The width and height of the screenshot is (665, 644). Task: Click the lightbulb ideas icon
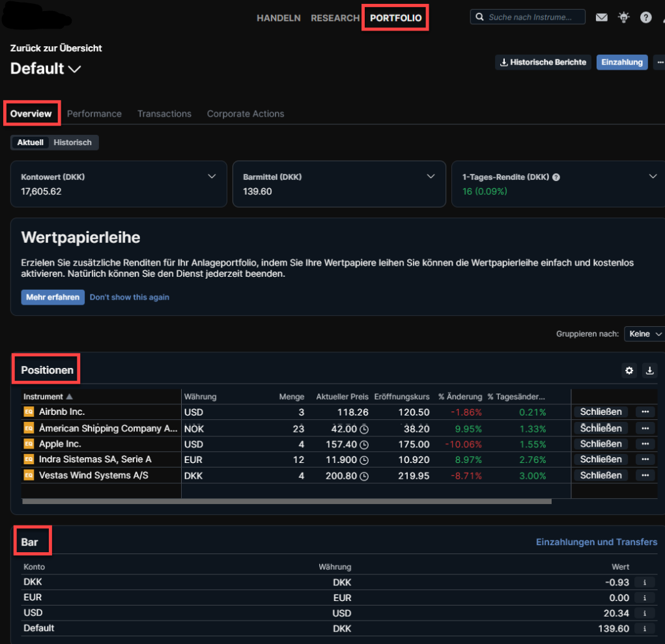point(623,18)
